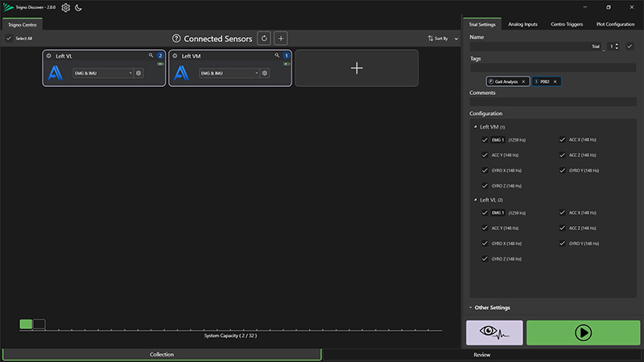644x362 pixels.
Task: Start recording with green play button
Action: pyautogui.click(x=583, y=332)
